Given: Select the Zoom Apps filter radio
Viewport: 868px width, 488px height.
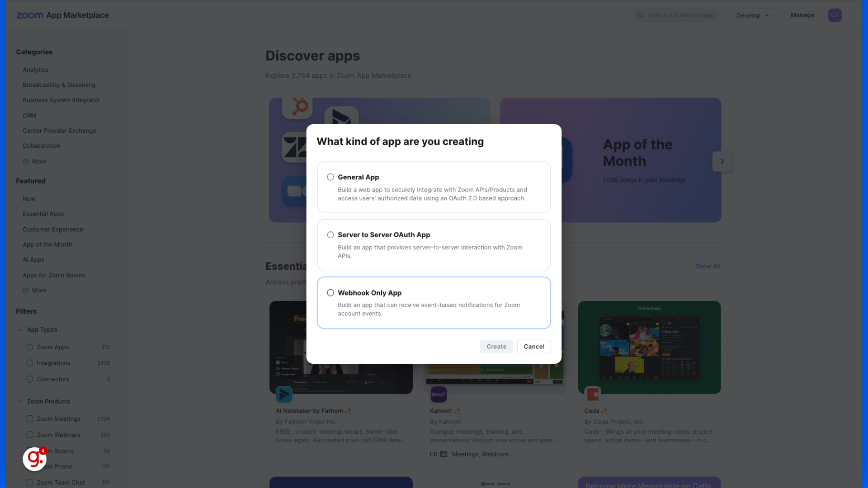Looking at the screenshot, I should tap(30, 347).
